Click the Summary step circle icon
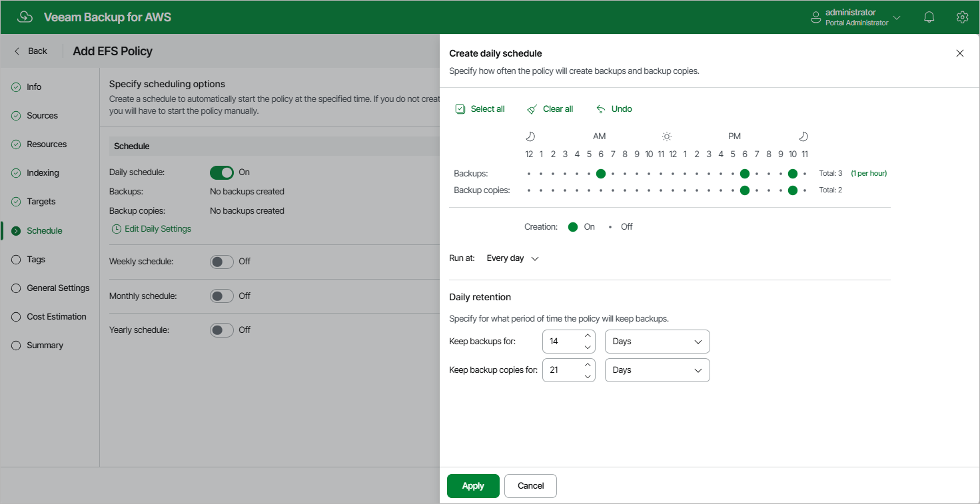This screenshot has width=980, height=504. point(16,346)
